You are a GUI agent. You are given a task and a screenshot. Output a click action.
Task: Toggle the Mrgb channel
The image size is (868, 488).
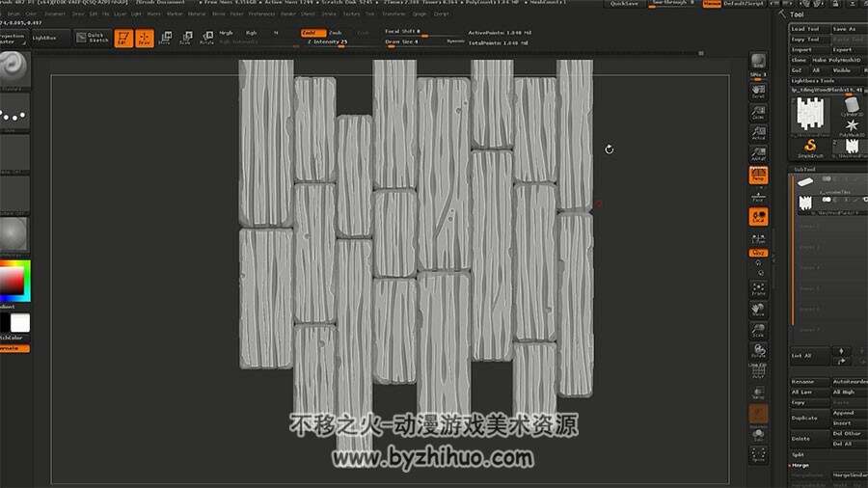point(226,33)
